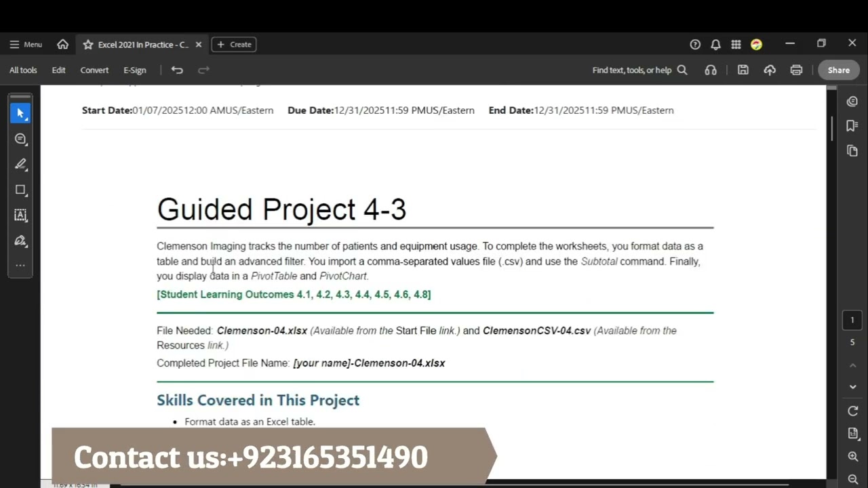Open the Pages thumbnails panel icon
868x488 pixels.
coord(852,150)
